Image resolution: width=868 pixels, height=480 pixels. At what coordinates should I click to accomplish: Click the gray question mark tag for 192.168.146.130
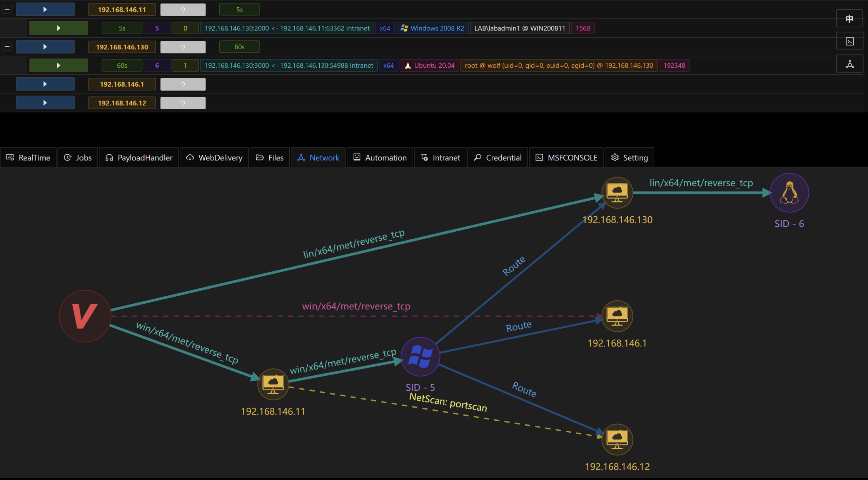[x=183, y=47]
